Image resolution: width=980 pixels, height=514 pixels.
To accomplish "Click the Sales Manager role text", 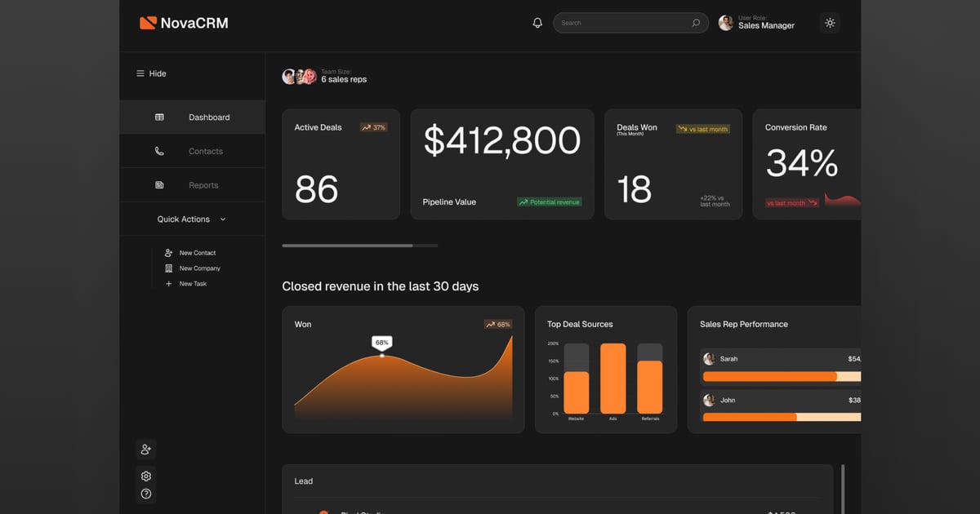I will (x=766, y=26).
